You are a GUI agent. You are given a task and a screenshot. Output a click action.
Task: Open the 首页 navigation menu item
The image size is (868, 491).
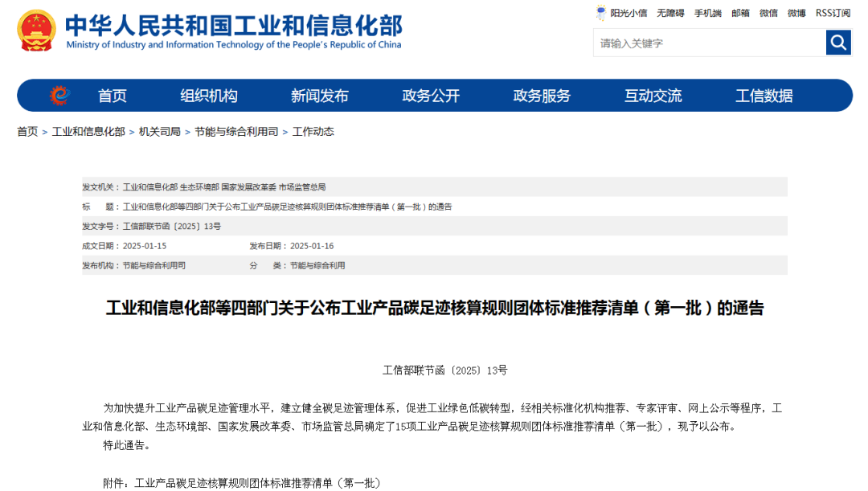[x=113, y=96]
